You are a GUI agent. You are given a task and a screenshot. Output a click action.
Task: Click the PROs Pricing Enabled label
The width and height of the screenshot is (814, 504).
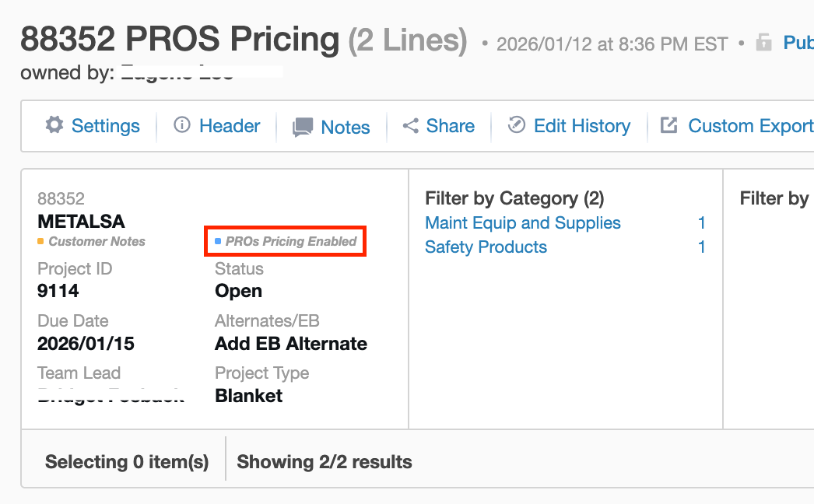tap(290, 241)
